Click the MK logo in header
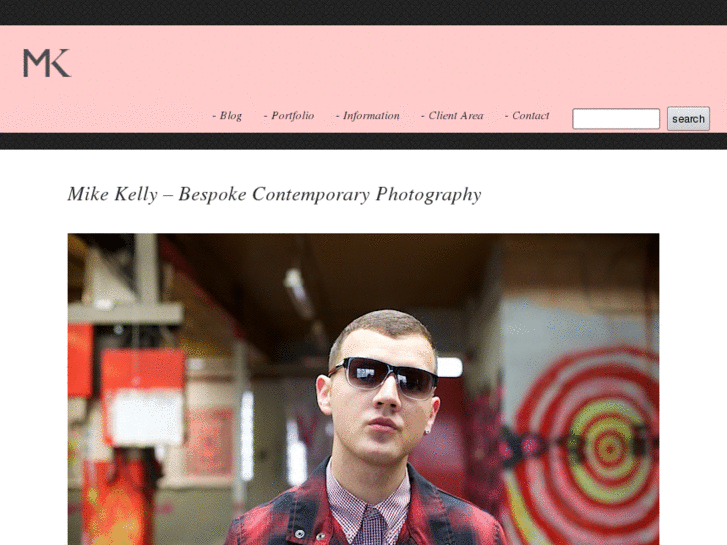The height and width of the screenshot is (545, 727). coord(47,63)
